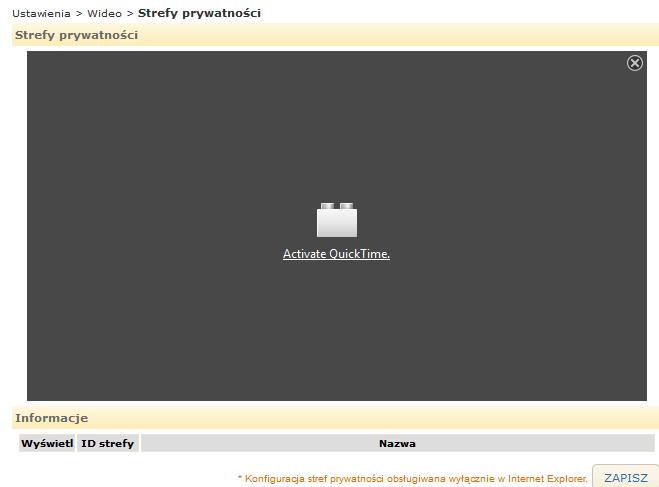Click the Wideo breadcrumb
This screenshot has width=659, height=487.
pos(104,13)
